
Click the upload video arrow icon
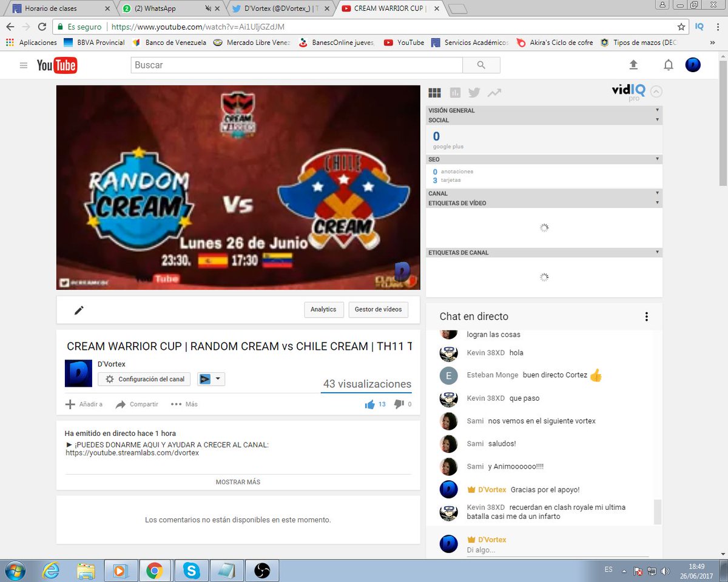(633, 65)
